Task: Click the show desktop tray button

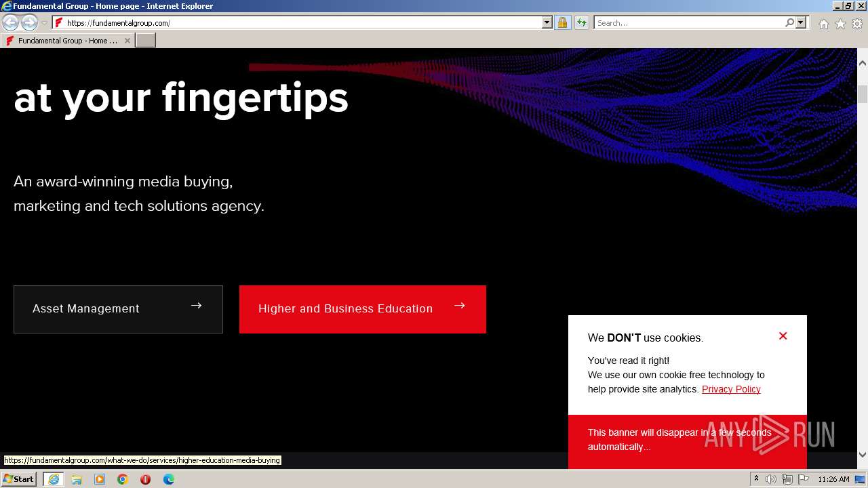Action: [861, 479]
